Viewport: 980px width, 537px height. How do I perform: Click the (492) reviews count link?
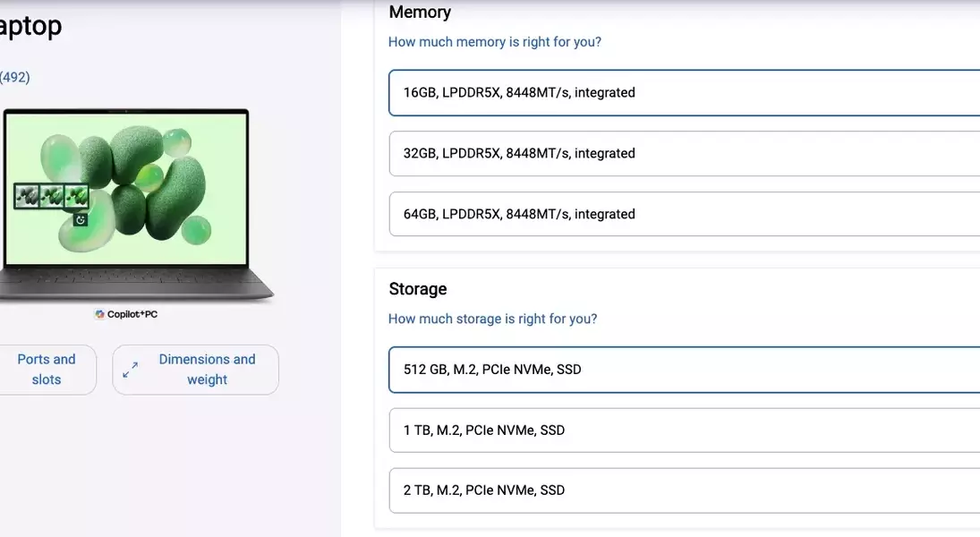coord(14,77)
